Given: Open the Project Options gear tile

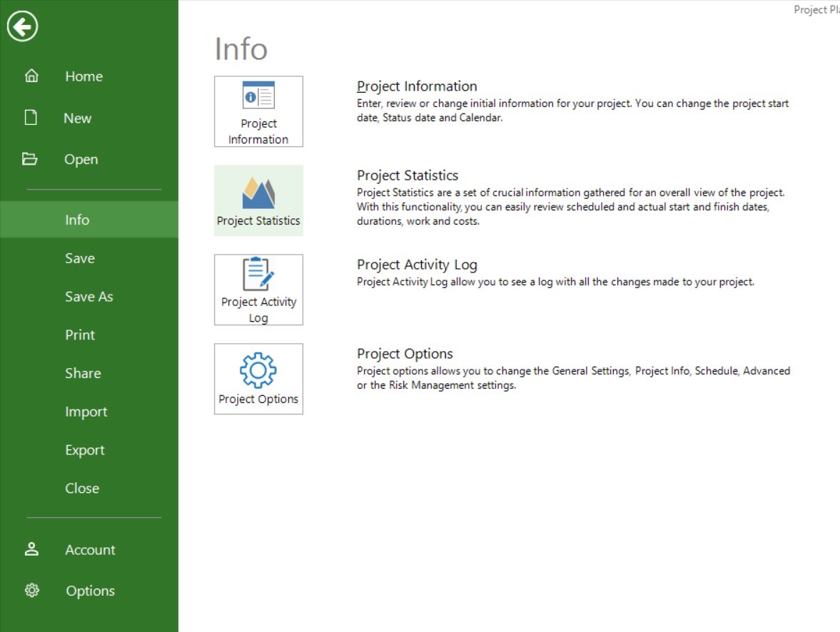Looking at the screenshot, I should click(x=258, y=379).
